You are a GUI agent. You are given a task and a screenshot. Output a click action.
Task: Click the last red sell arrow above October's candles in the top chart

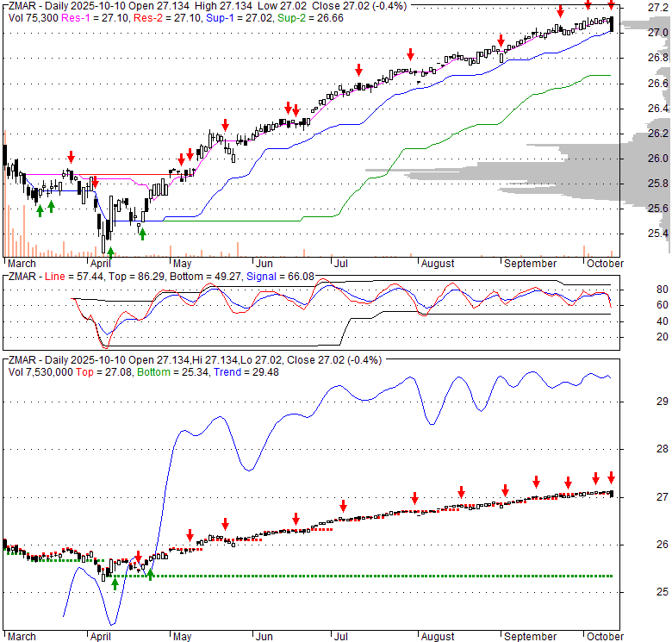pyautogui.click(x=610, y=7)
